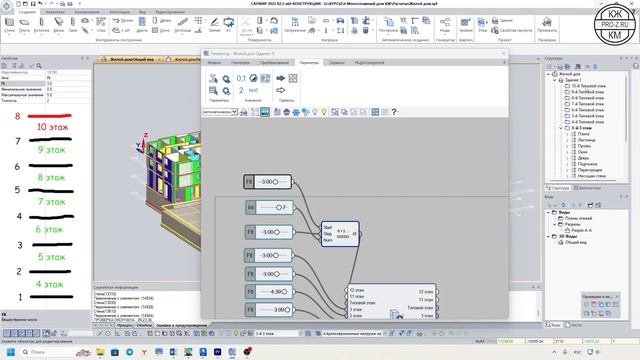This screenshot has width=640, height=360.
Task: Click the yellow light bulb icon in generator toolbar
Action: [x=324, y=112]
